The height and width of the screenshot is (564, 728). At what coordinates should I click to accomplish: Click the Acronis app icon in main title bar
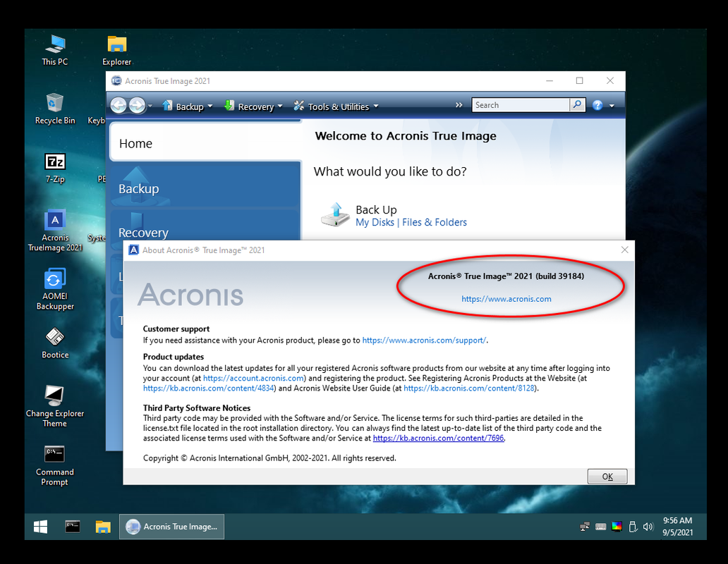[116, 80]
